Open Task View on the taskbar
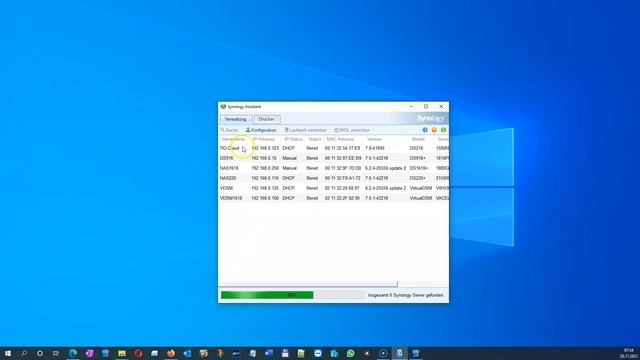 point(56,353)
